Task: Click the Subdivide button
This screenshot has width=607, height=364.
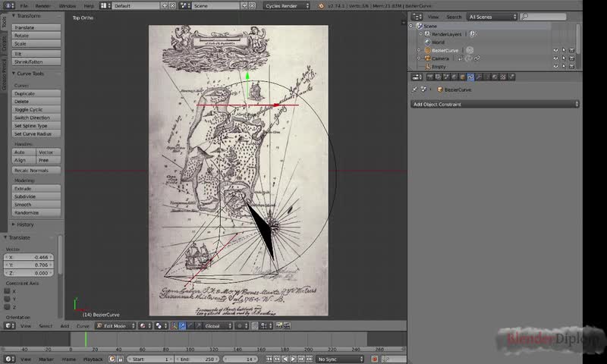Action: (36, 196)
